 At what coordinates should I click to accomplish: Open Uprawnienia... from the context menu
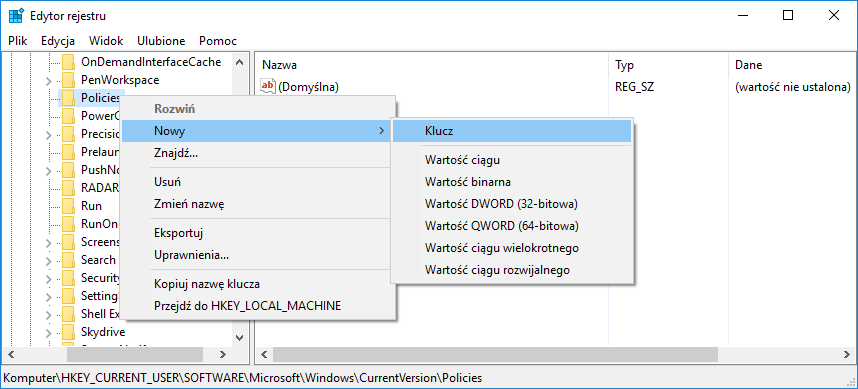coord(257,255)
